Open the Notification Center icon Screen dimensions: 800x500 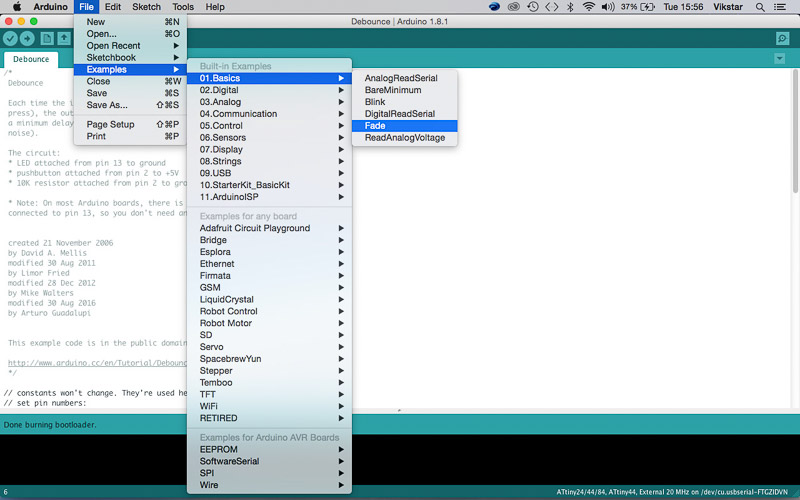780,7
